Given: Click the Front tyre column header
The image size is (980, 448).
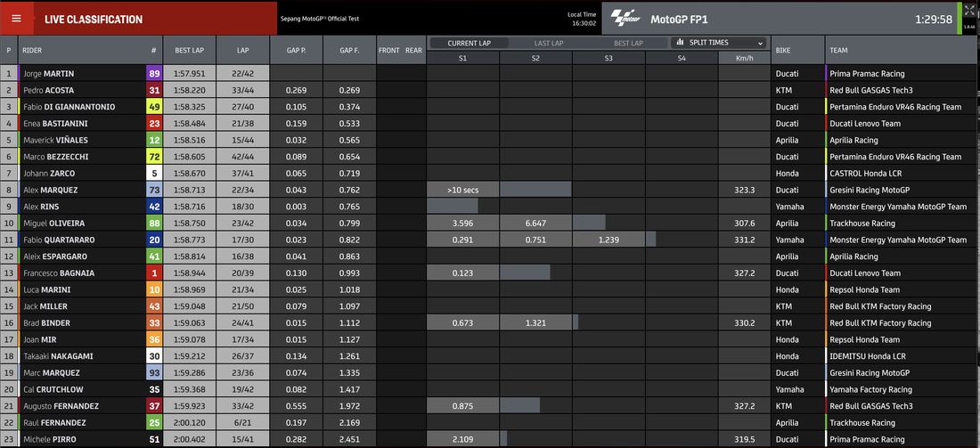Looking at the screenshot, I should 388,51.
